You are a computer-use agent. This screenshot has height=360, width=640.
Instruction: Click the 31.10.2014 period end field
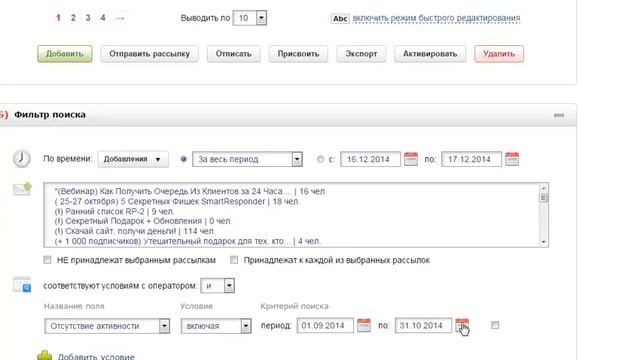(x=423, y=326)
